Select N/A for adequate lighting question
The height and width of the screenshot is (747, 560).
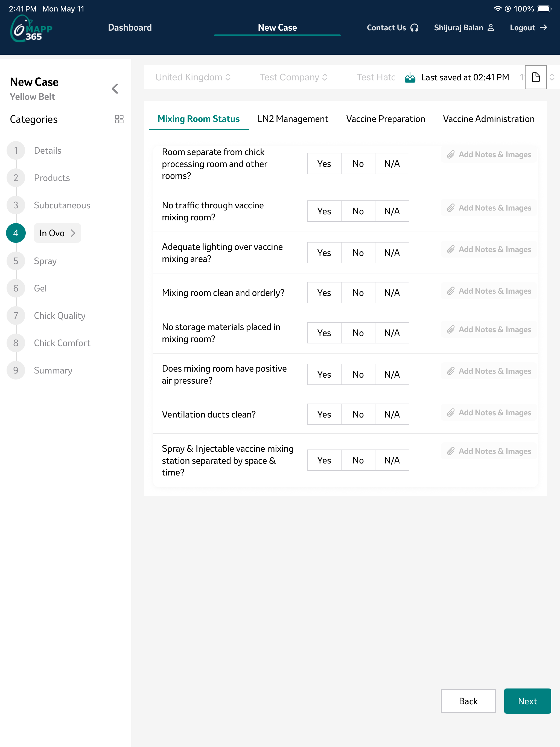[392, 253]
